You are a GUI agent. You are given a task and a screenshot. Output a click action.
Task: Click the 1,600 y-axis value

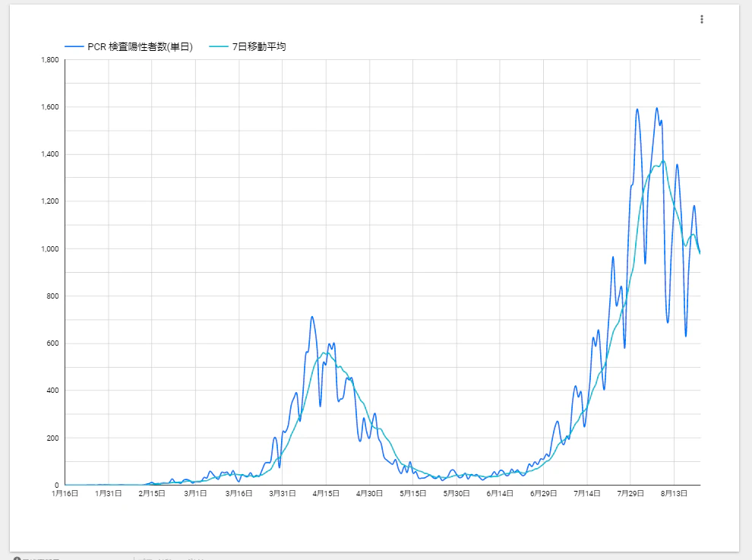pyautogui.click(x=50, y=107)
